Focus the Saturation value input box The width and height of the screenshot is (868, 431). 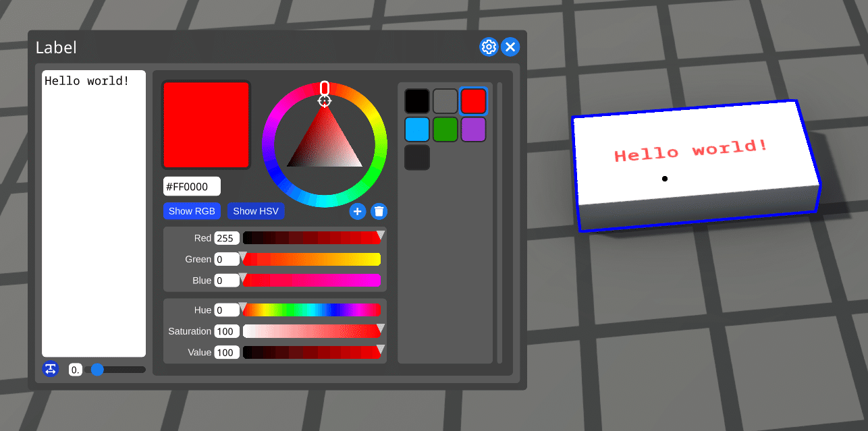227,331
